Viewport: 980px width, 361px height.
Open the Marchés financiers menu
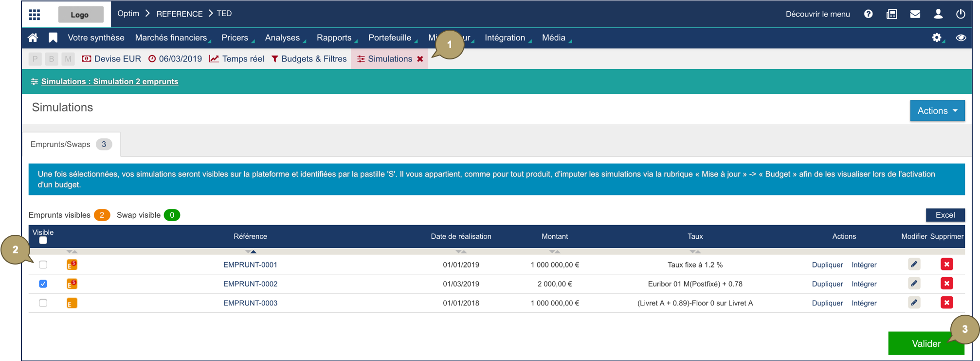(171, 38)
